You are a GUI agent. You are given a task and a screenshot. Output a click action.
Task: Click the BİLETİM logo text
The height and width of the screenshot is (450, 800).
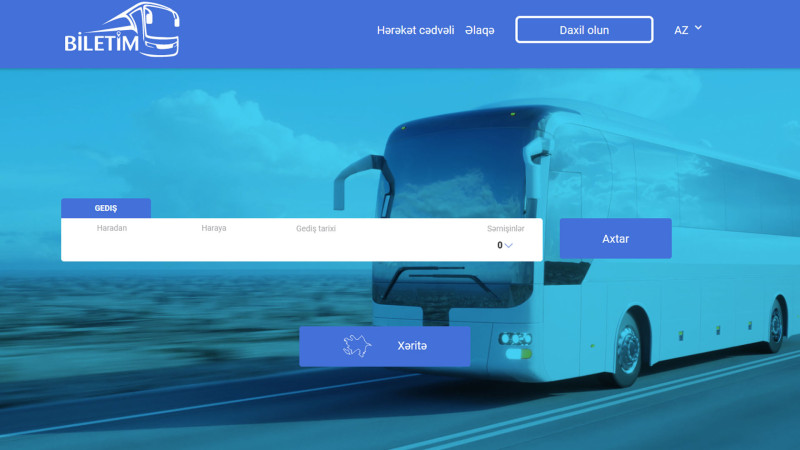102,42
